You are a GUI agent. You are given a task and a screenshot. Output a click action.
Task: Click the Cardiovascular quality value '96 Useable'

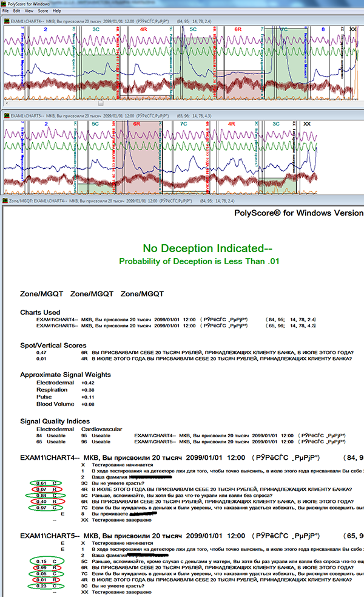click(x=96, y=442)
